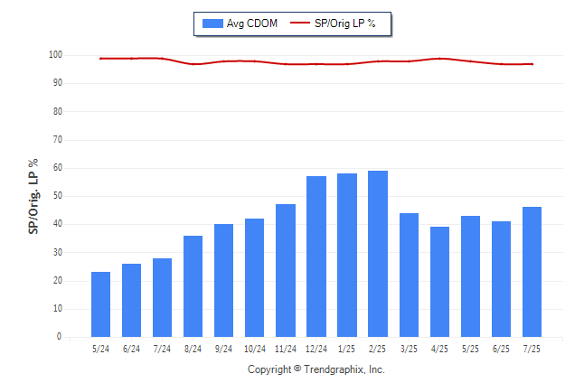Select the 5/24 bar
Screen dimensions: 584x392
100,304
